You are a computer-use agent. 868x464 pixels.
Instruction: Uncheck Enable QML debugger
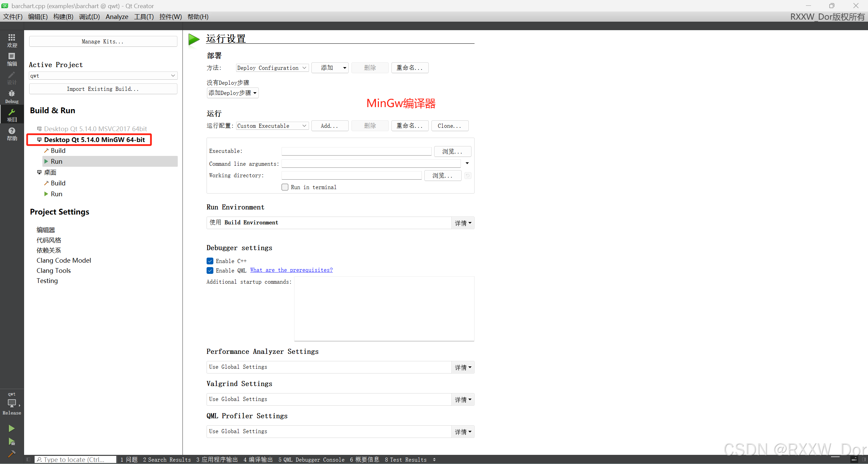(x=210, y=270)
